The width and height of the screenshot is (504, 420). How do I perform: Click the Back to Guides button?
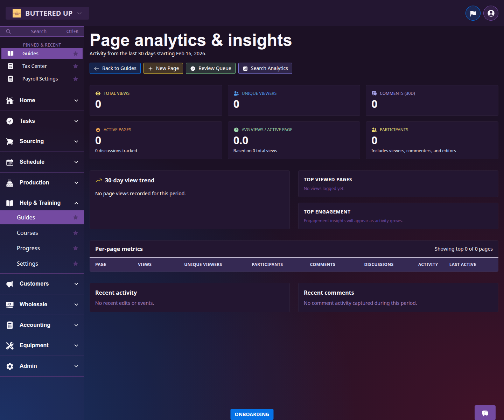coord(115,68)
